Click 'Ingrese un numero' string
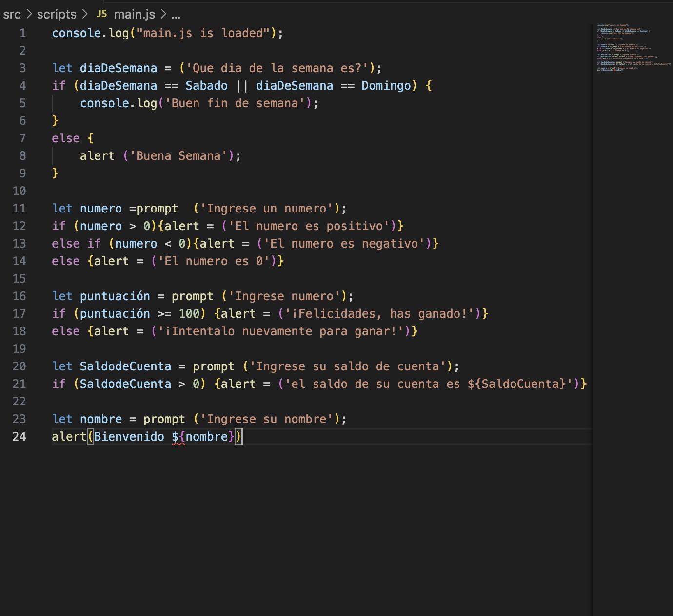The image size is (673, 616). click(x=266, y=209)
